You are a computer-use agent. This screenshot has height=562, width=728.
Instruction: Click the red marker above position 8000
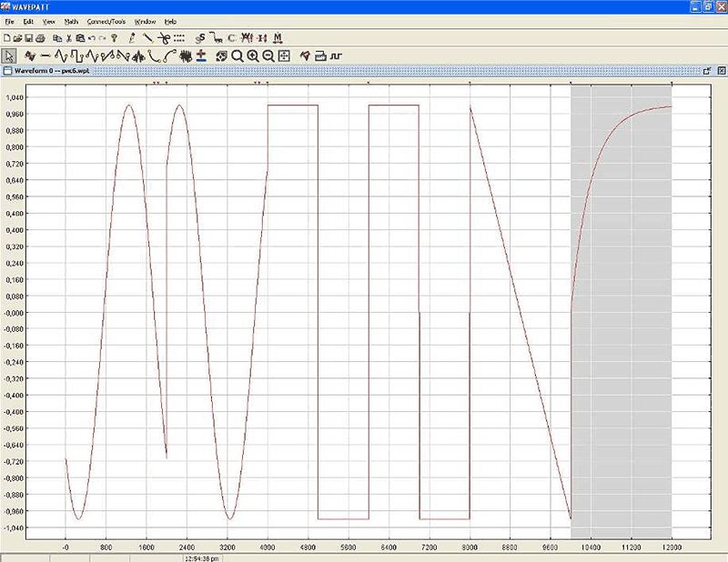click(x=470, y=84)
